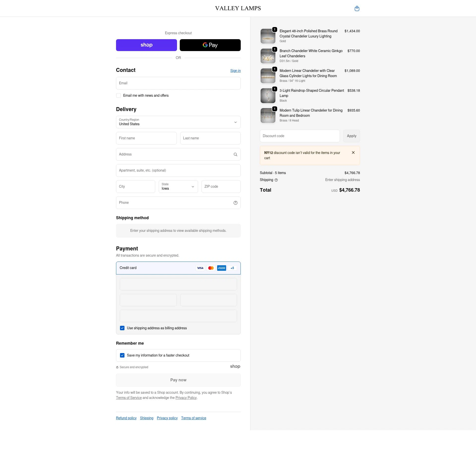This screenshot has height=450, width=476.
Task: Apply the entered discount code
Action: [351, 136]
